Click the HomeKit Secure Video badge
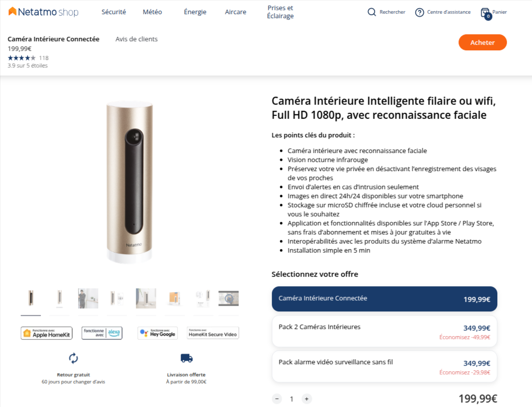The width and height of the screenshot is (532, 407). (x=213, y=333)
